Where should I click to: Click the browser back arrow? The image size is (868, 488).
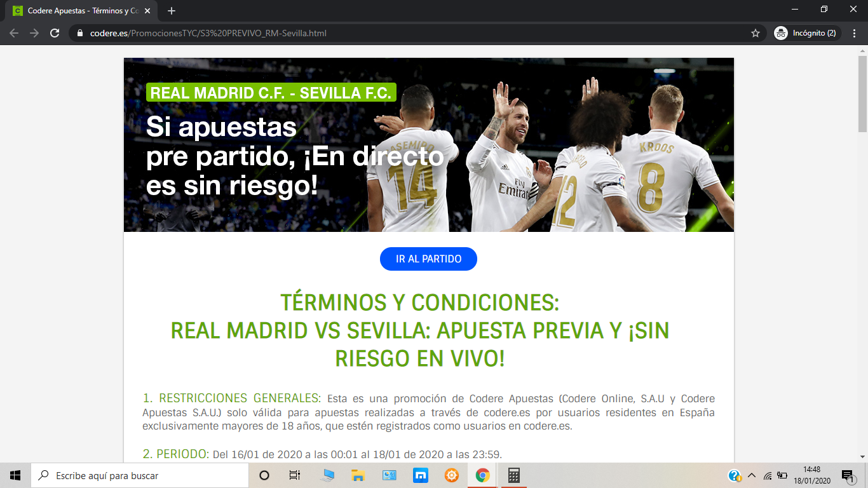(x=14, y=33)
